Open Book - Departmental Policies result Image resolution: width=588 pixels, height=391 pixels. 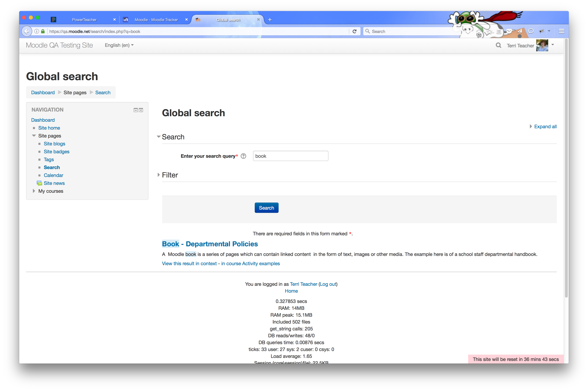(x=210, y=244)
